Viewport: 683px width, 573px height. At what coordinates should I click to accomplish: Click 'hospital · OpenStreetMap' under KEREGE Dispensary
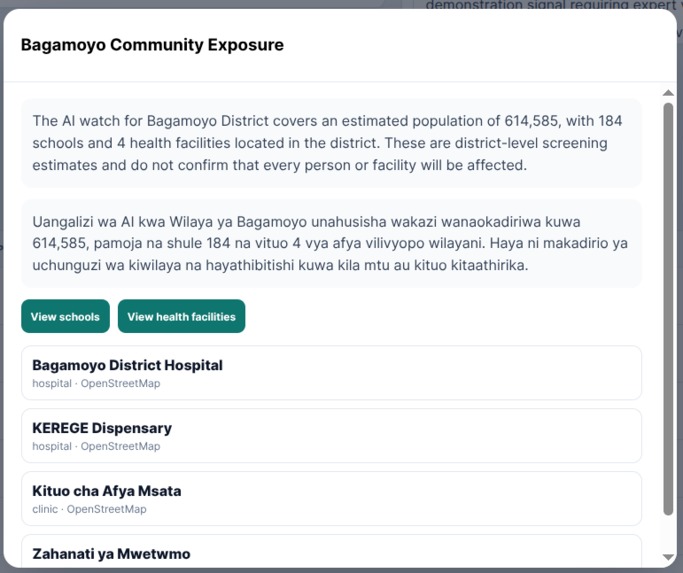coord(96,446)
